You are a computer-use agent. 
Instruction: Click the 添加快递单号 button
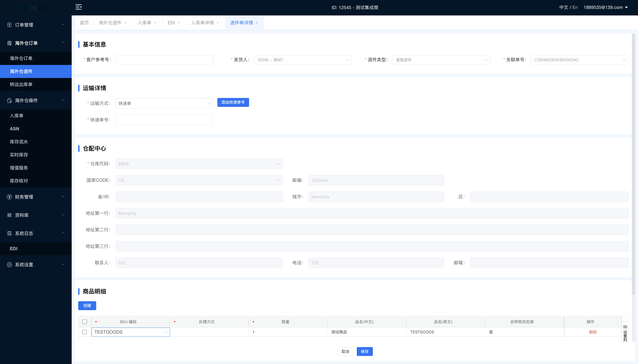(233, 102)
